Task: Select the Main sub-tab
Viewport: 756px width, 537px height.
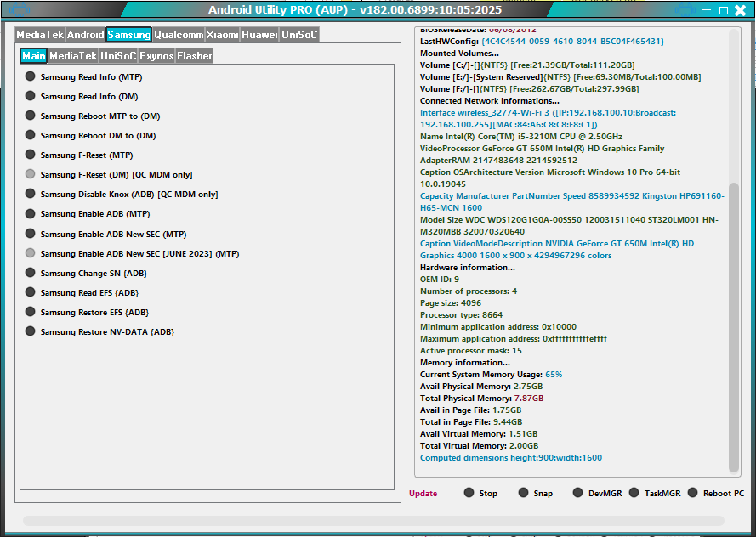Action: 34,56
